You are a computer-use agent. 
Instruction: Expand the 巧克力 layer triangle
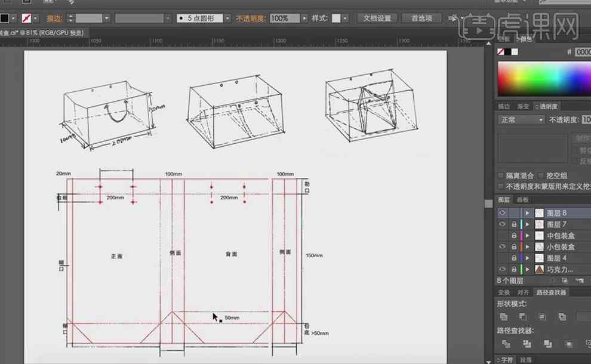527,270
